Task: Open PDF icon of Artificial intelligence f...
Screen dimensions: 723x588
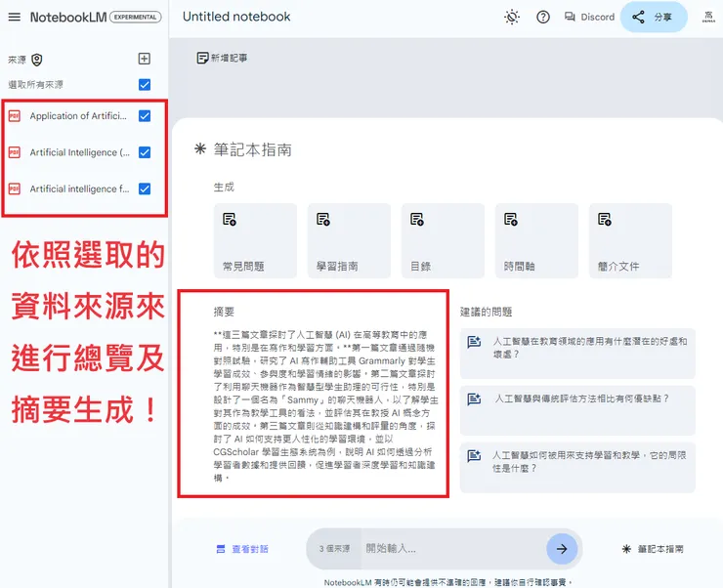Action: tap(15, 189)
